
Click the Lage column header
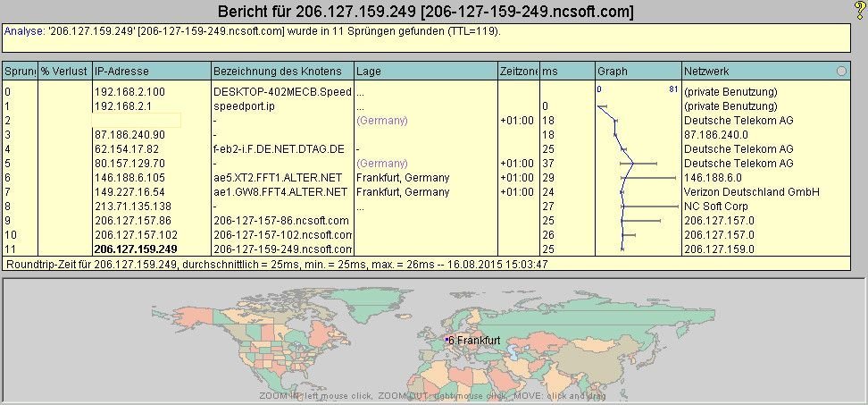click(426, 71)
